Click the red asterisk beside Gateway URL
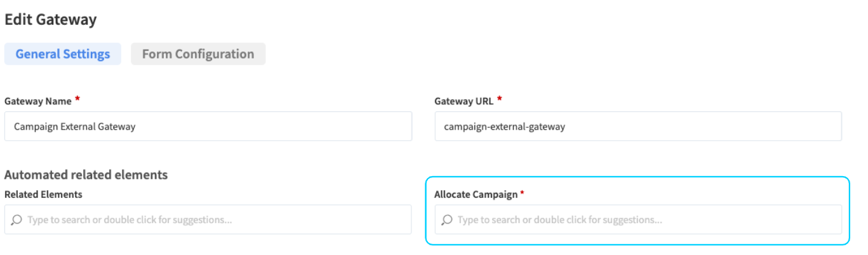The image size is (868, 255). (500, 99)
